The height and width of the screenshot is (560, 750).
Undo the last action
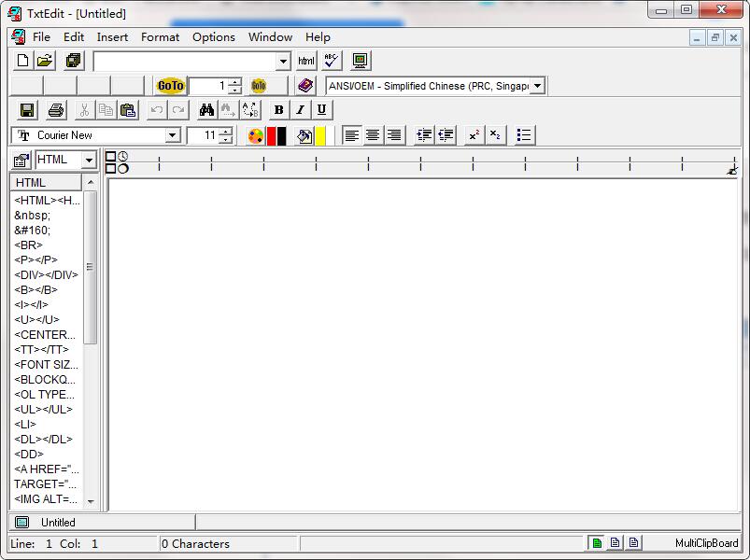[156, 110]
